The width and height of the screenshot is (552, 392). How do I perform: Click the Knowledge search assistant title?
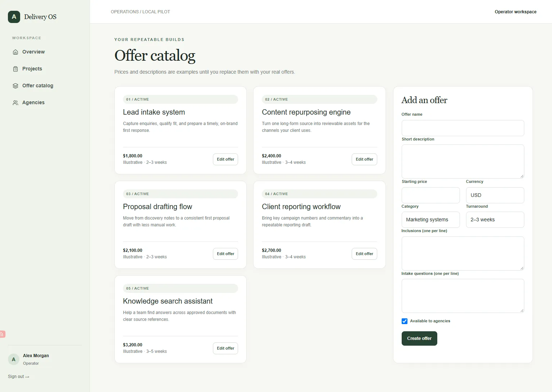click(x=168, y=301)
